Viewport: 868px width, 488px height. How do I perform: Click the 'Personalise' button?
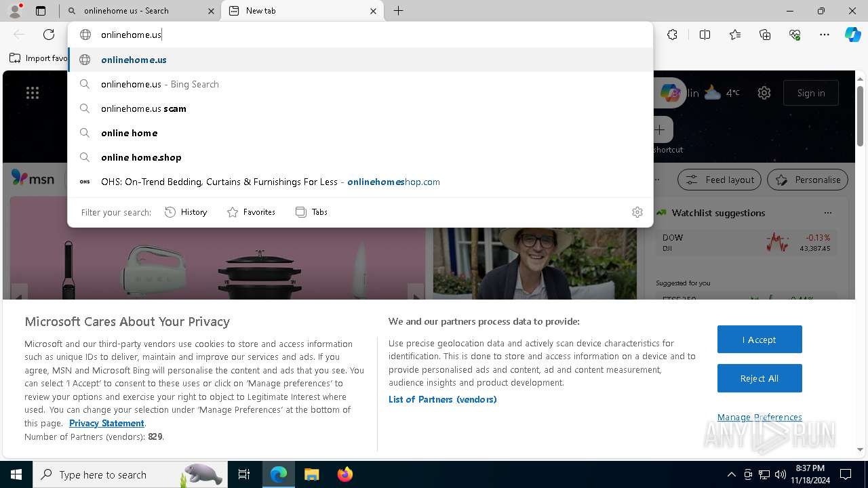coord(808,180)
